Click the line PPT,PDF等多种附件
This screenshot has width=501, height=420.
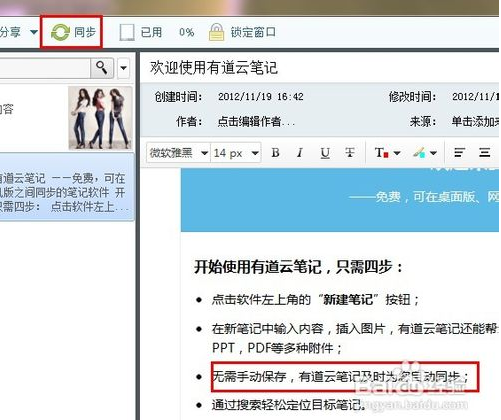(277, 348)
